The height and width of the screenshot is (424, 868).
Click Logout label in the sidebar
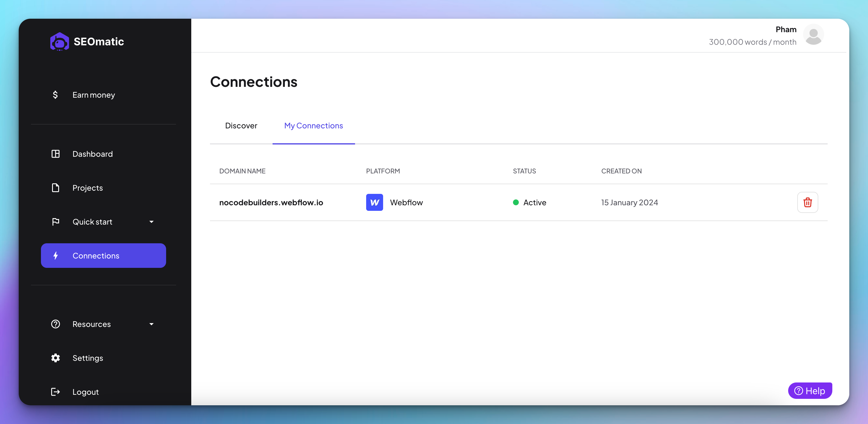pos(85,392)
